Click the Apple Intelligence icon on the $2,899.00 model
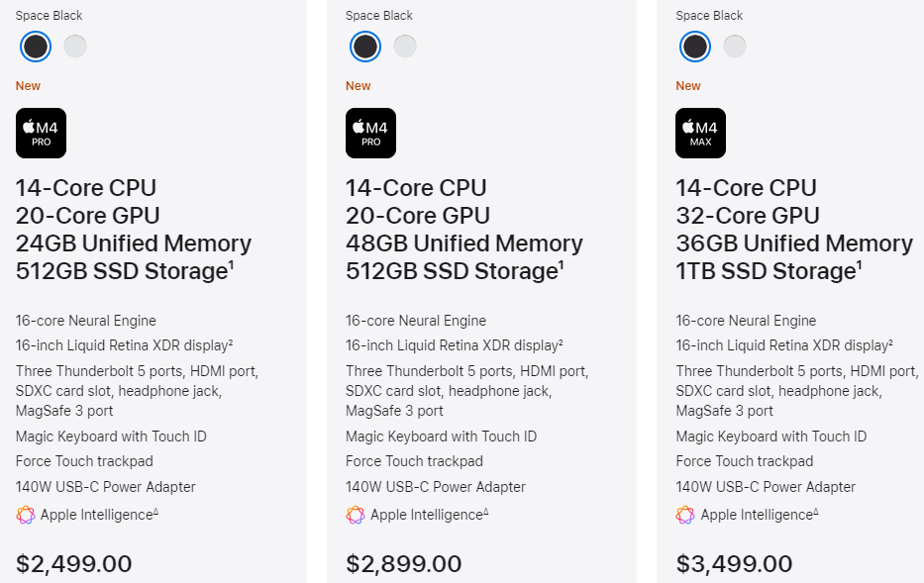The image size is (924, 583). [355, 515]
